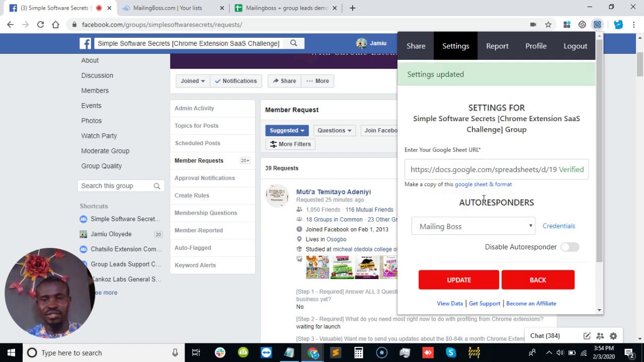This screenshot has width=644, height=362.
Task: Open Moderate Group in sidebar
Action: (105, 151)
